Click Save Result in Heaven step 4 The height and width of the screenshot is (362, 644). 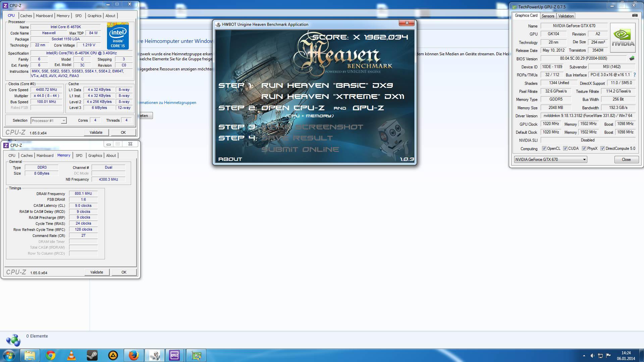(297, 138)
